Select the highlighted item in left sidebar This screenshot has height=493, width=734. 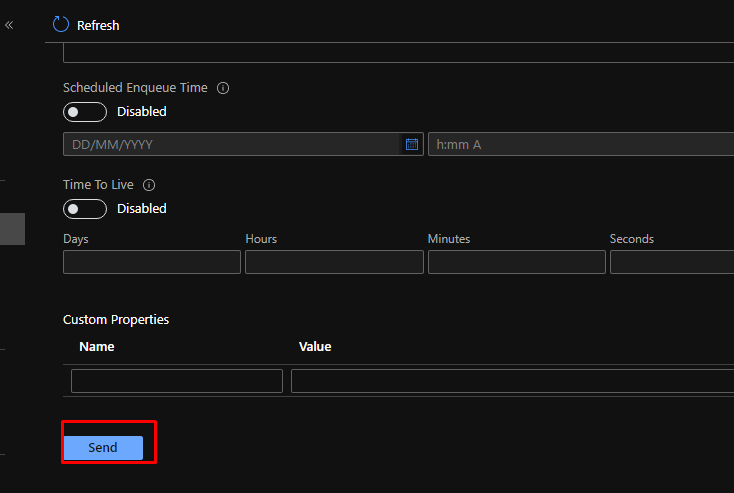coord(12,228)
